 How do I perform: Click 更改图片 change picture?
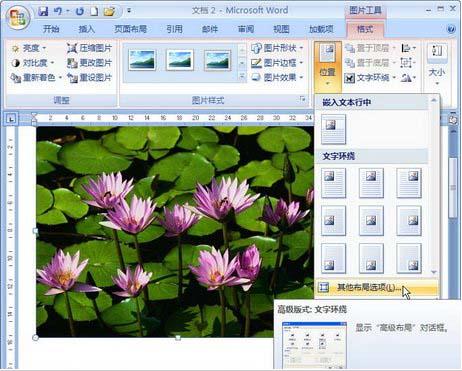89,63
